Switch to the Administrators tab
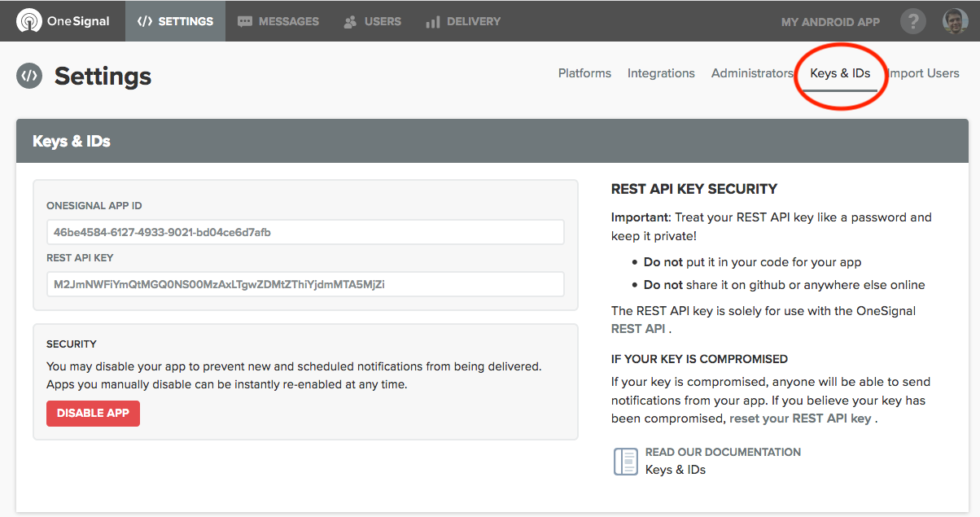 point(752,73)
